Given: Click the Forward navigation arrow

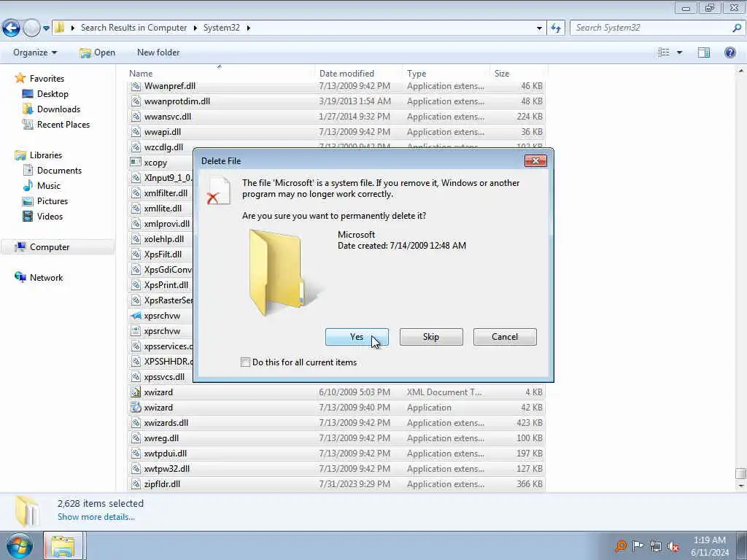Looking at the screenshot, I should point(31,28).
